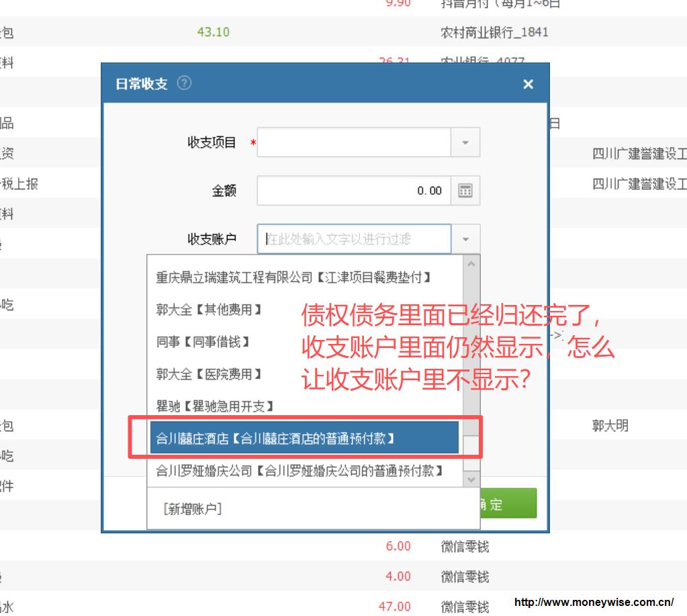The height and width of the screenshot is (616, 687).
Task: Select 重庆鼎立瑞建筑工程有限公司 account option
Action: point(293,277)
